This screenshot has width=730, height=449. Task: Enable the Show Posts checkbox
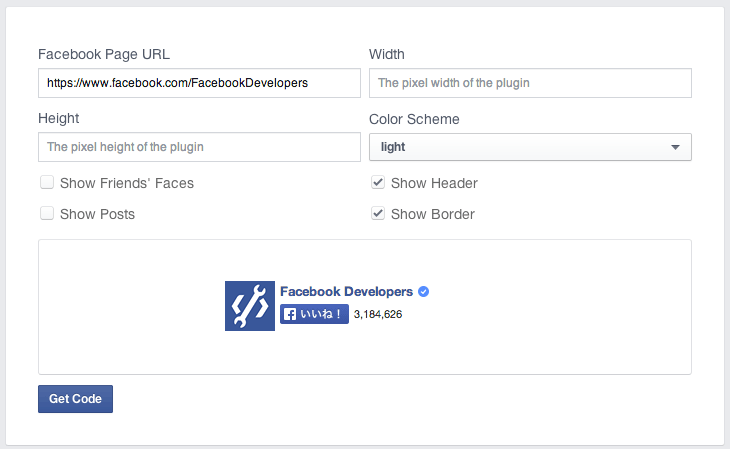click(x=47, y=213)
